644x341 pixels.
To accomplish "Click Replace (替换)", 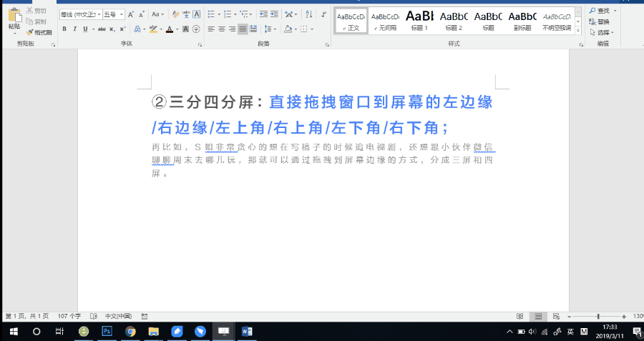I will tap(600, 21).
